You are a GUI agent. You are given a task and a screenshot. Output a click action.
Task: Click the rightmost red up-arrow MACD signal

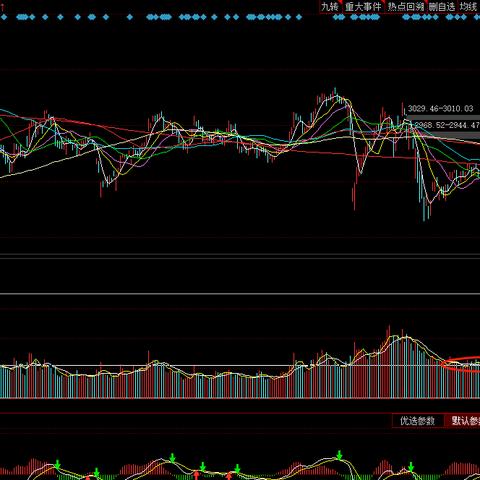pos(229,475)
